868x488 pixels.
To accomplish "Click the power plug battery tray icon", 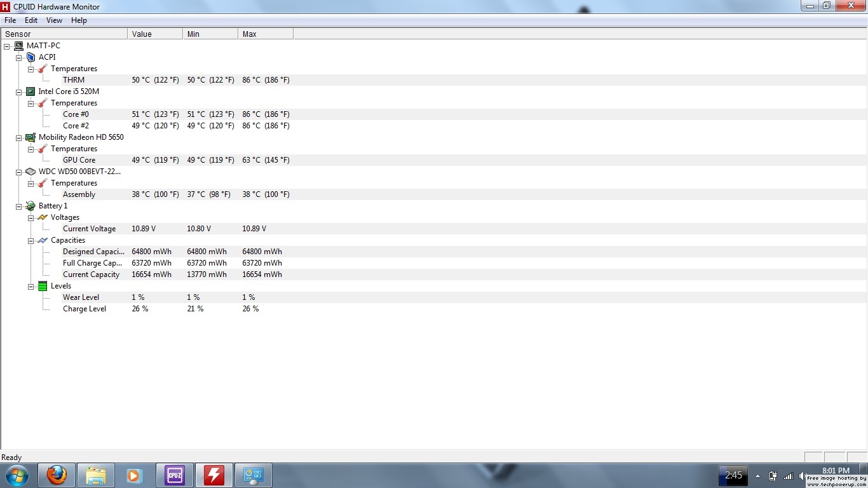I will 773,475.
